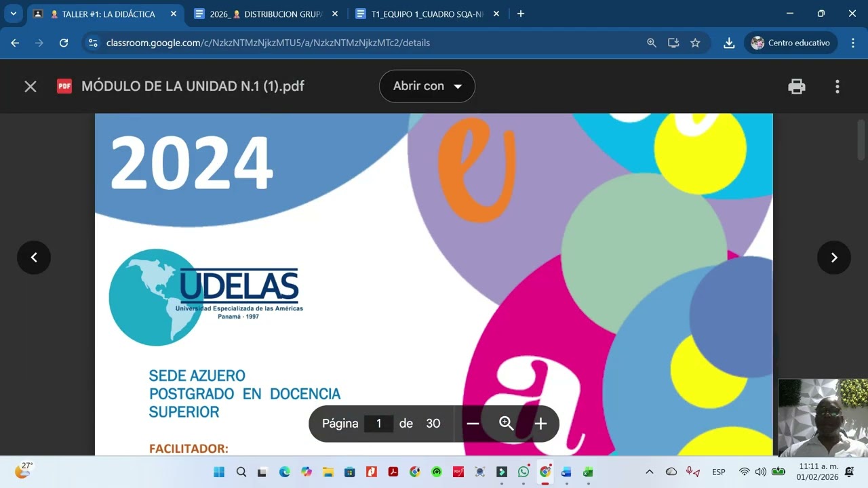The height and width of the screenshot is (488, 868).
Task: Zoom in with the plus button
Action: (540, 424)
